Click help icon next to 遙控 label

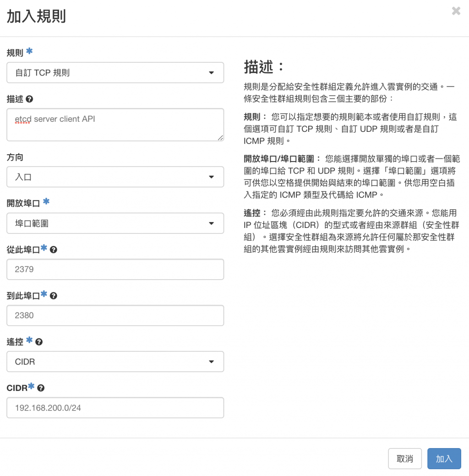(x=39, y=342)
